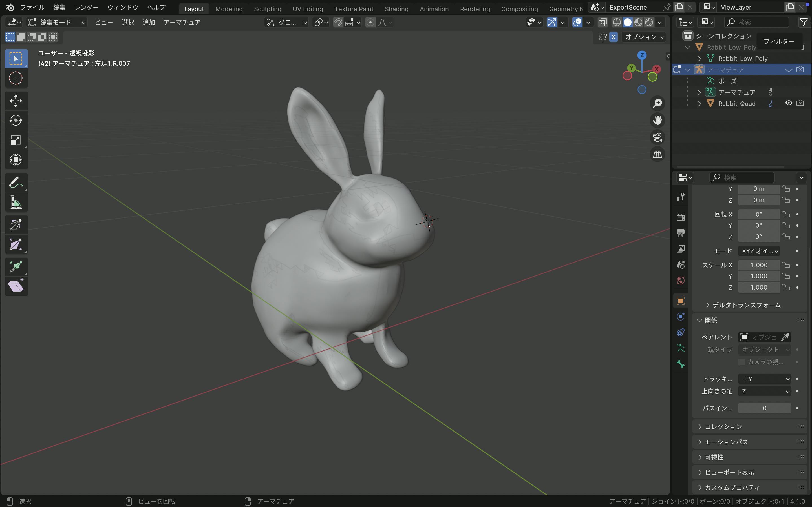Open the Sculpting workspace tab
Screen dimensions: 812x507
tap(267, 9)
